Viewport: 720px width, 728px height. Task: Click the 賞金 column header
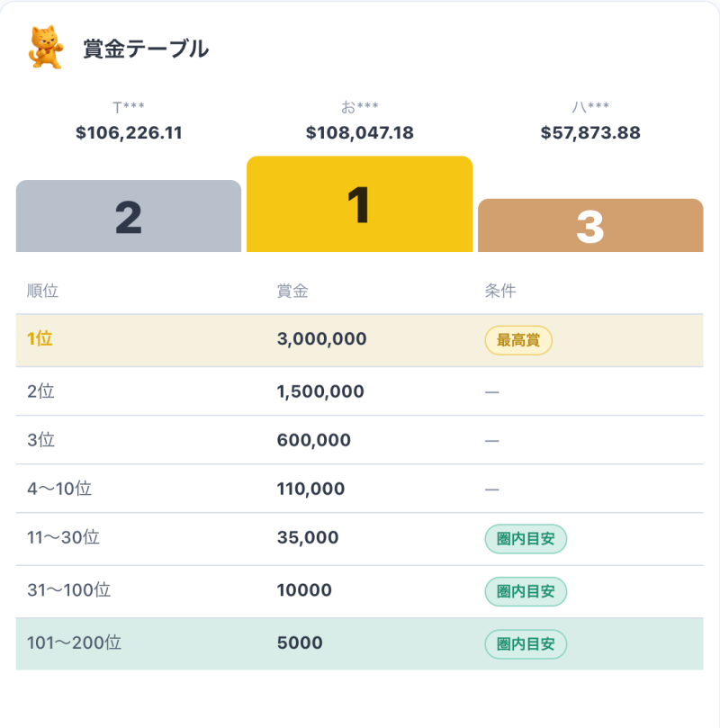pos(292,291)
